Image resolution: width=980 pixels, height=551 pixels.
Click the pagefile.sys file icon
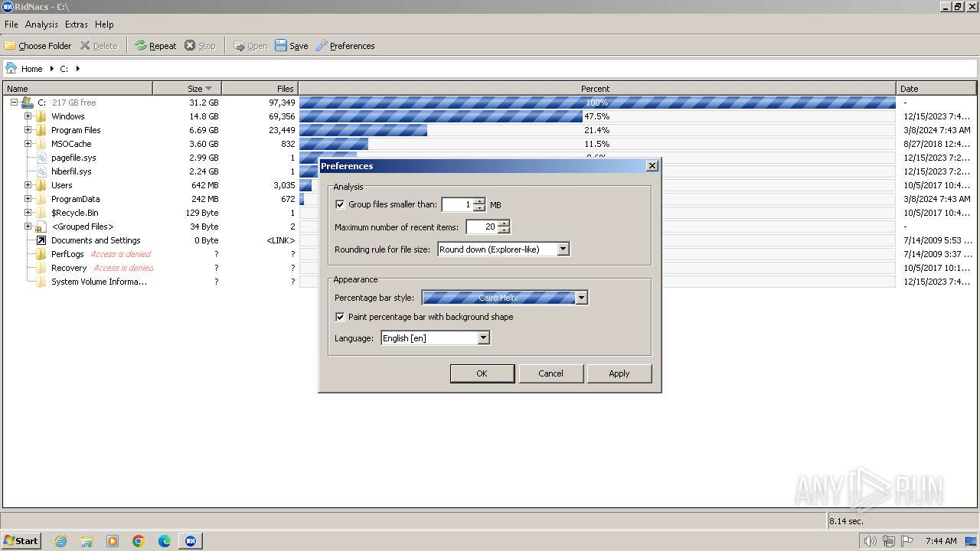coord(41,158)
